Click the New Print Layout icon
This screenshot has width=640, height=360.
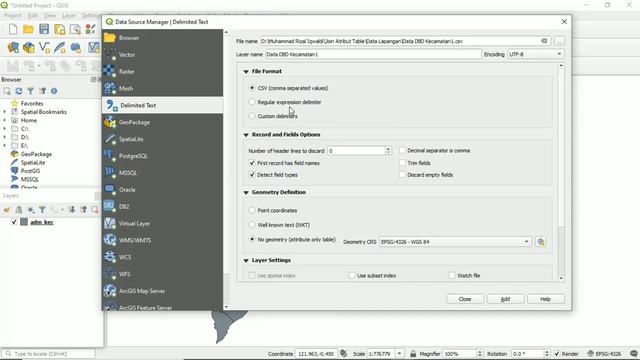(x=60, y=29)
